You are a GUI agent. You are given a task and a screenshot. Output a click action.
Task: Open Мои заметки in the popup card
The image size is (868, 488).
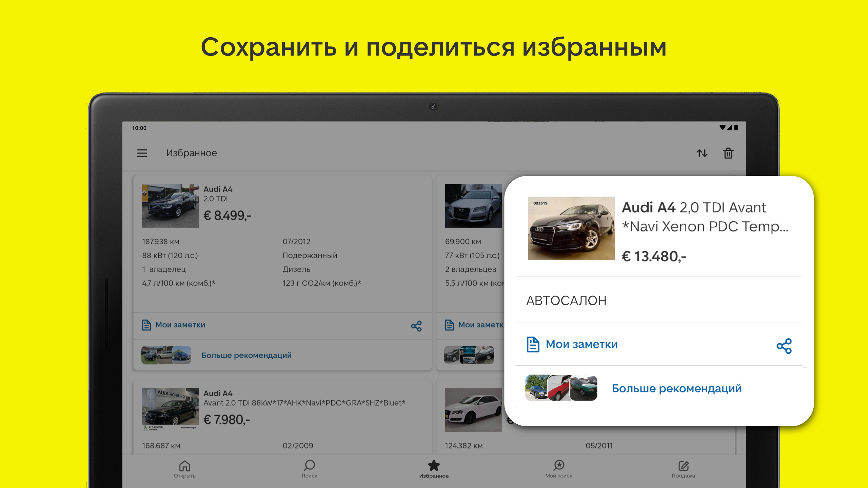(x=572, y=344)
